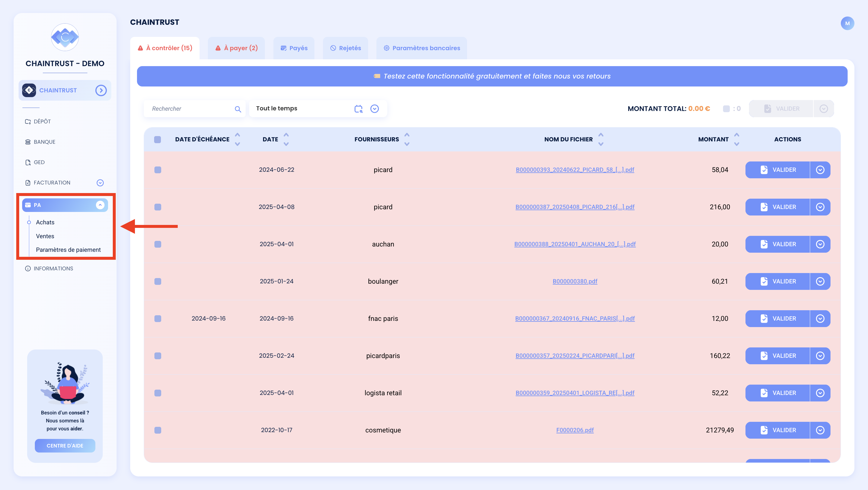Screen dimensions: 868x490
Task: Sort by Nom du fichier arrows
Action: tap(601, 139)
